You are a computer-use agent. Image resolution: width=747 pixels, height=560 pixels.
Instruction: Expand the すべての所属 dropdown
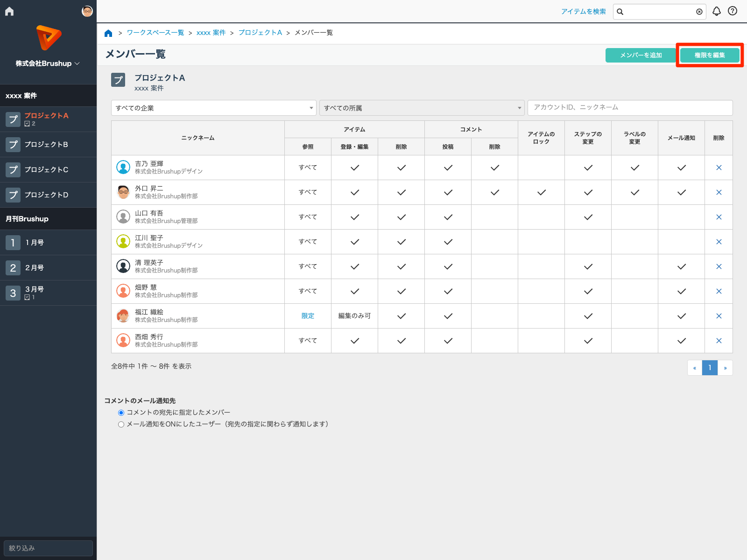(x=422, y=108)
